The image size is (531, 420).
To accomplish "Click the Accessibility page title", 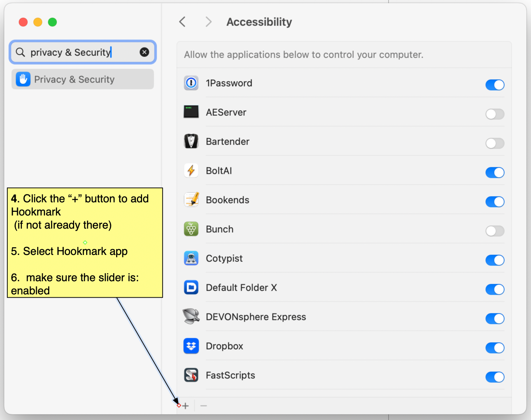I will (259, 22).
